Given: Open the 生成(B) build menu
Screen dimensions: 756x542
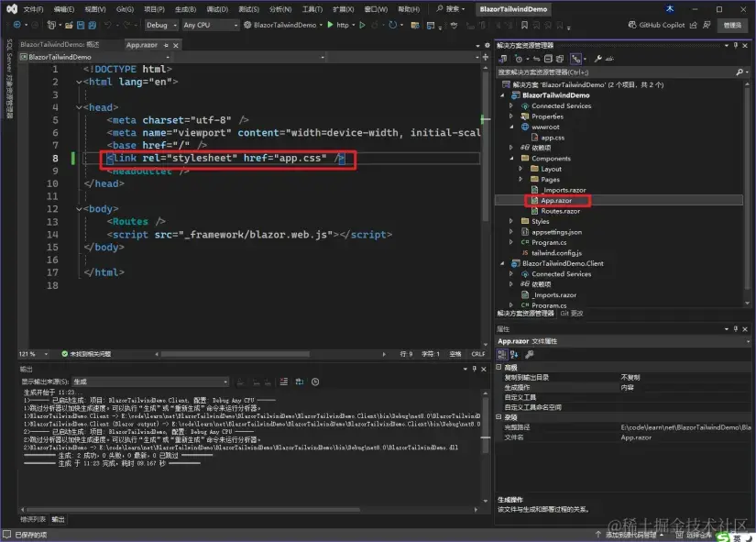Looking at the screenshot, I should (185, 9).
